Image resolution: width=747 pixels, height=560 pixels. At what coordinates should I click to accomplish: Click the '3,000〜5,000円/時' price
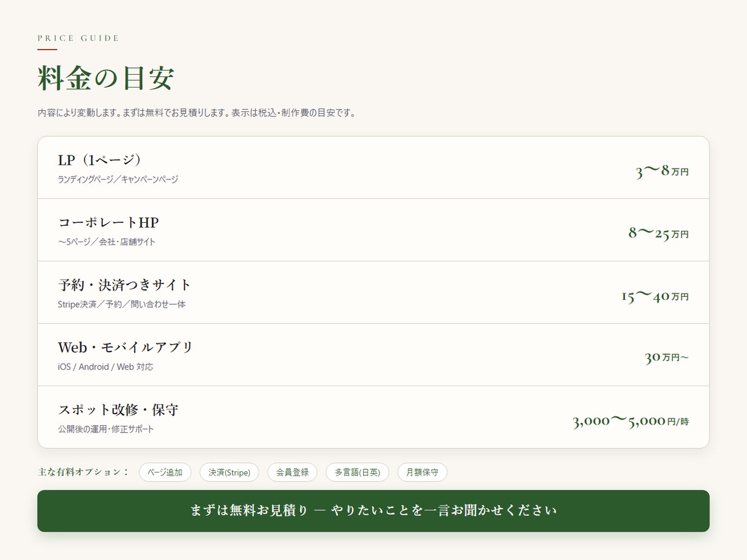pyautogui.click(x=631, y=421)
